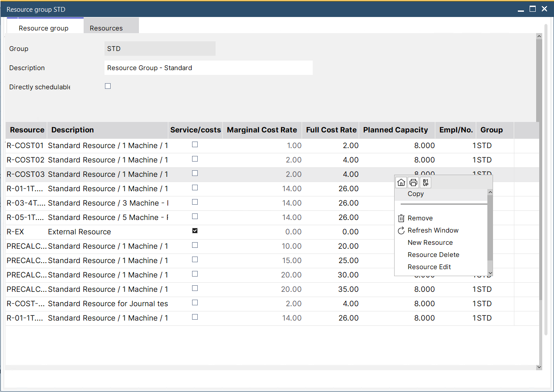The width and height of the screenshot is (554, 392).
Task: Select Copy from the context menu
Action: [x=415, y=194]
